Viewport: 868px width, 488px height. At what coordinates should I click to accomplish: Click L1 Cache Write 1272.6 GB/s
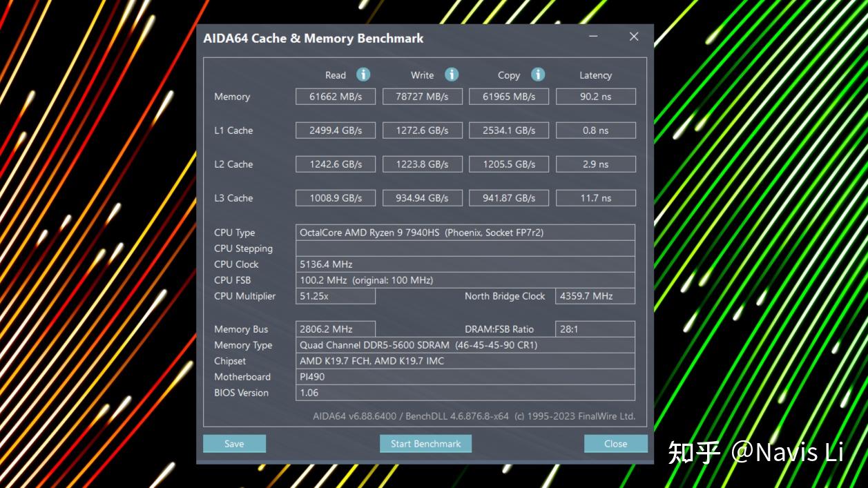pyautogui.click(x=423, y=130)
